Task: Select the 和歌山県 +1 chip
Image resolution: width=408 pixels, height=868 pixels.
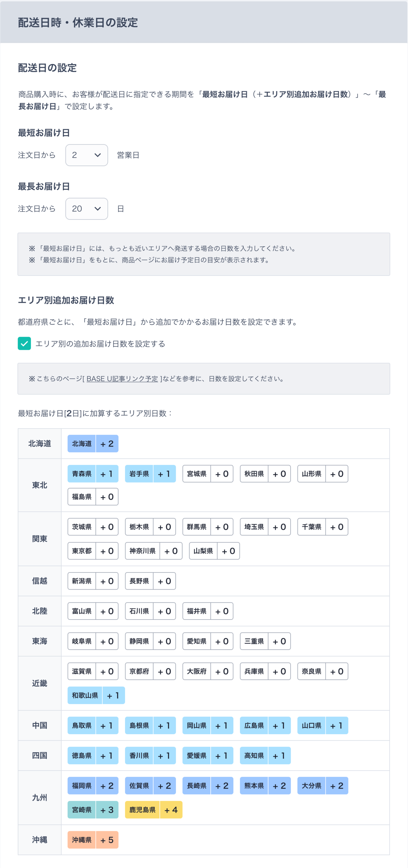Action: point(96,695)
